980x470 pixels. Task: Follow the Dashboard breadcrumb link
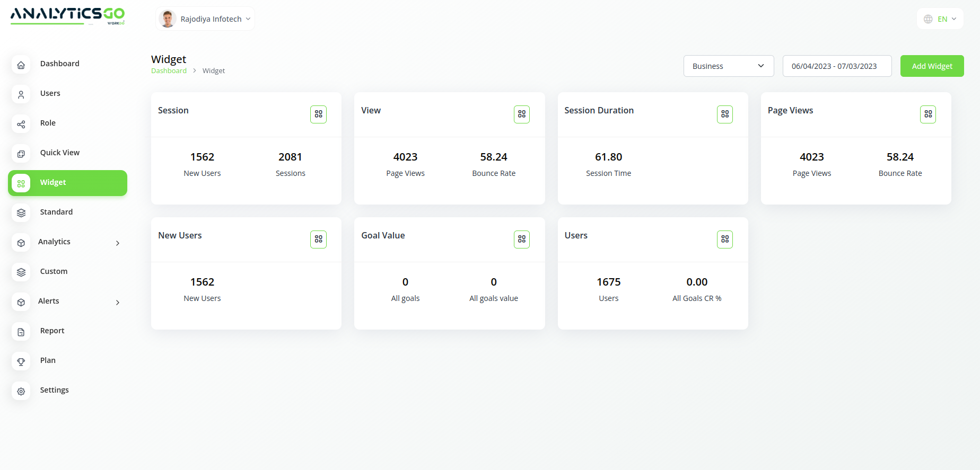point(169,71)
